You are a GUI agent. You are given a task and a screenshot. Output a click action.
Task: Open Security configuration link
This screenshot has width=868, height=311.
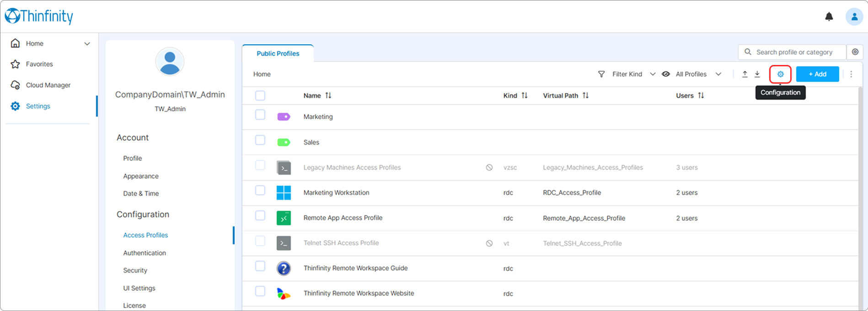tap(135, 270)
